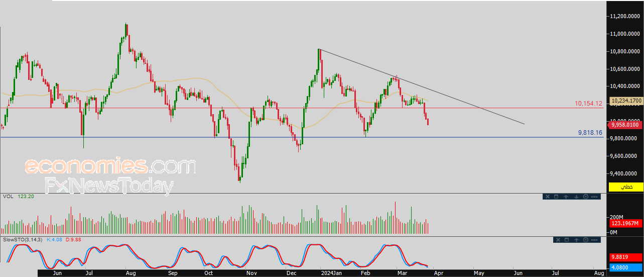
Task: Select the descending black trendline
Action: point(422,86)
